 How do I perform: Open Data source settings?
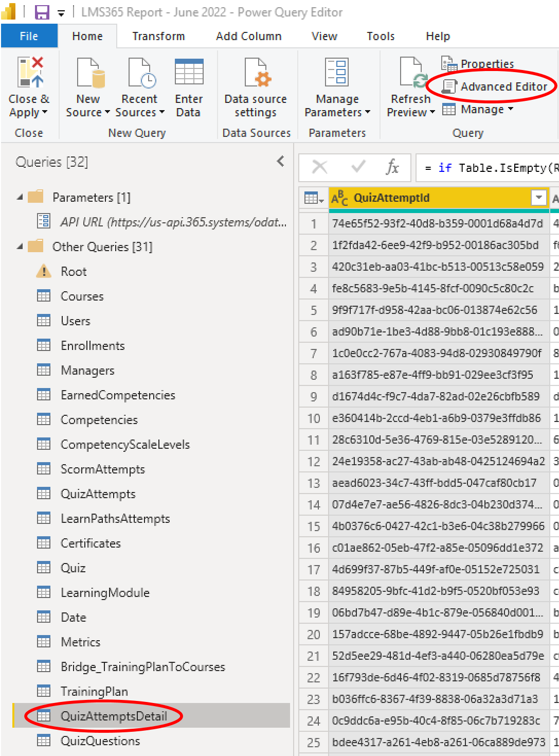point(256,73)
